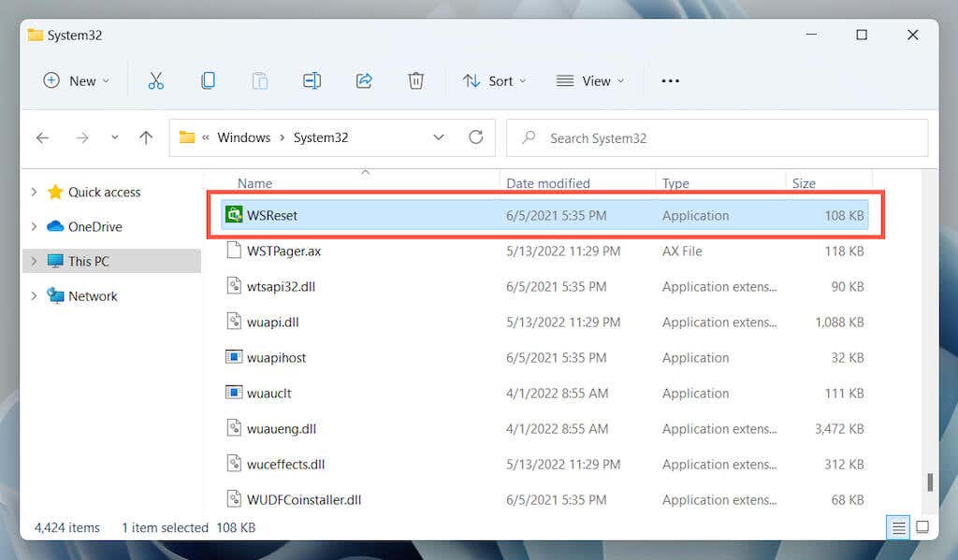Expand the Quick access tree node
This screenshot has height=560, width=958.
[35, 192]
